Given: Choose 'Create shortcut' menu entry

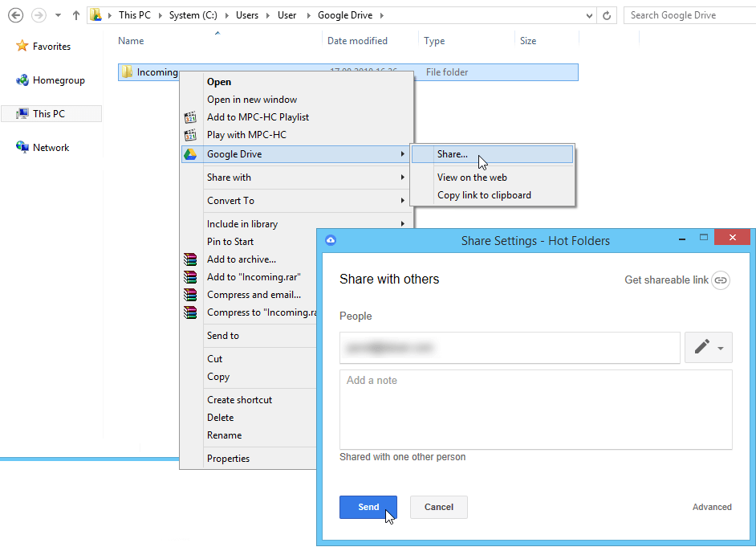Looking at the screenshot, I should [x=239, y=400].
